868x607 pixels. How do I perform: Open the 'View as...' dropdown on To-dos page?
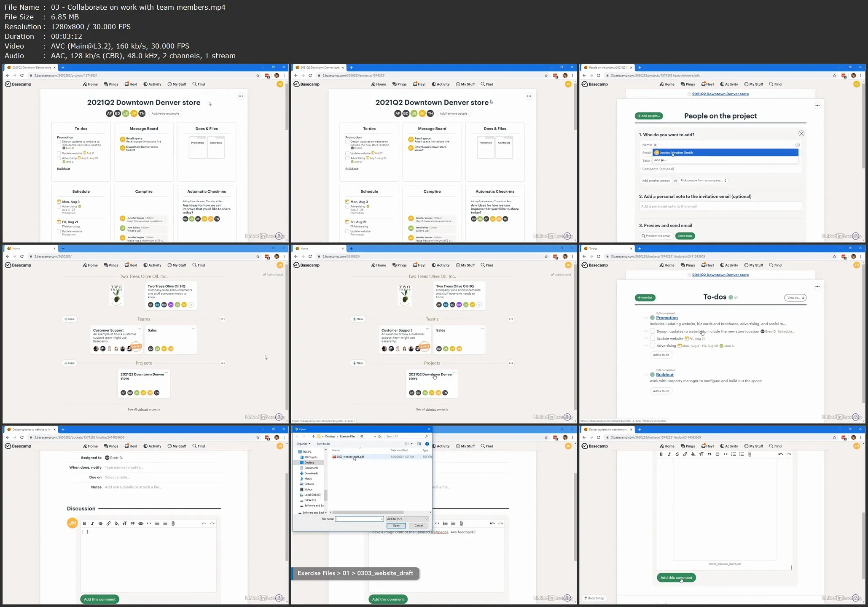point(795,298)
